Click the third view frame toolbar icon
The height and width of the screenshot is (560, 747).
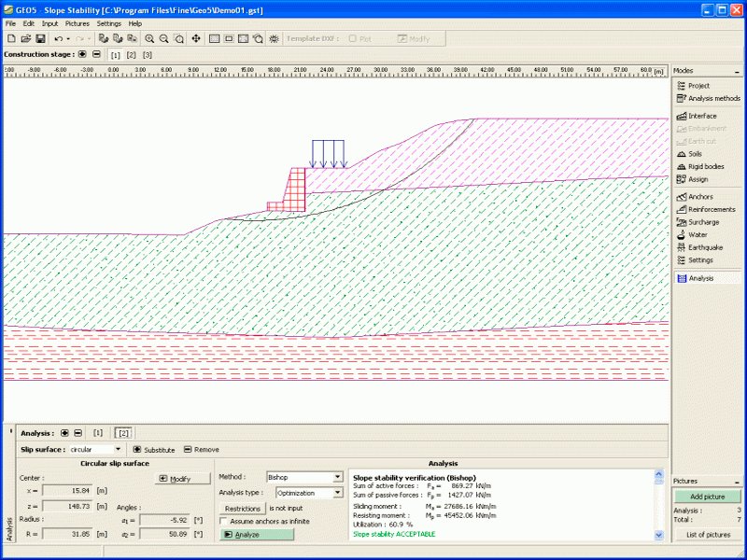[x=243, y=39]
